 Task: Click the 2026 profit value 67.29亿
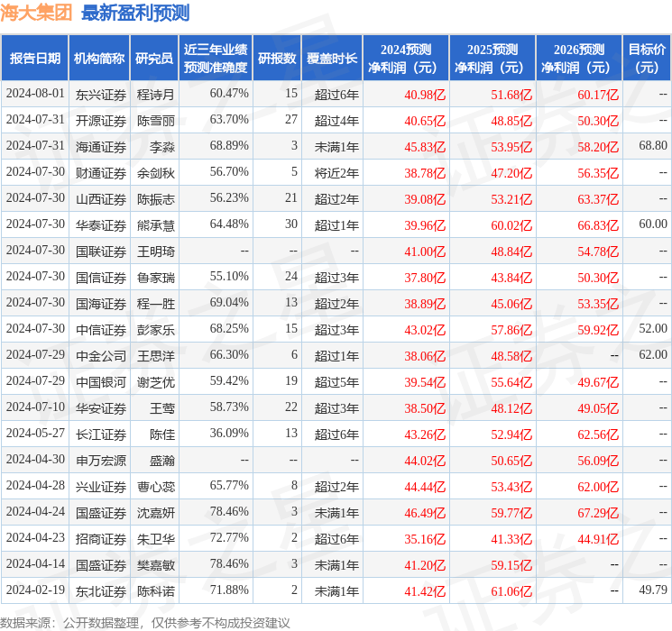[x=598, y=513]
